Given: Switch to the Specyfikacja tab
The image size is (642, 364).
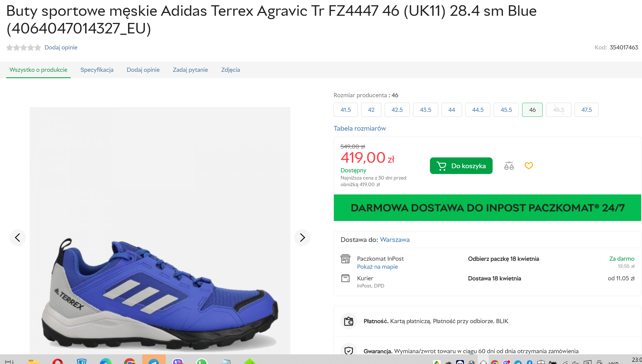Looking at the screenshot, I should (x=97, y=70).
